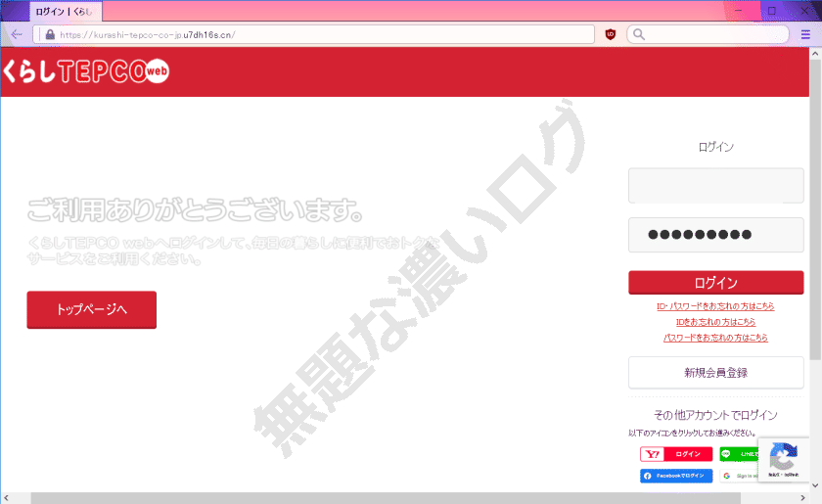Select the ログイン browser tab

click(66, 11)
